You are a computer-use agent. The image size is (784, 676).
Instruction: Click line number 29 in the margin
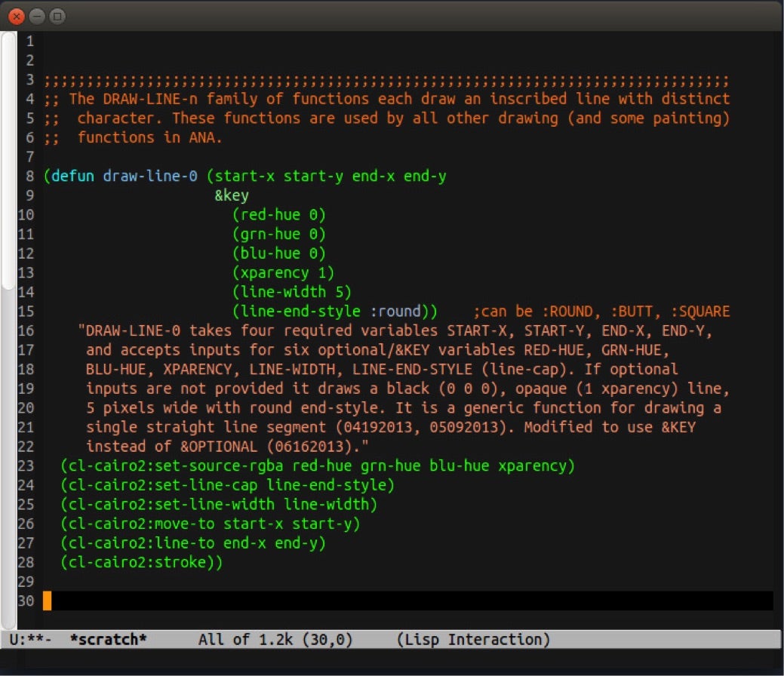coord(26,582)
